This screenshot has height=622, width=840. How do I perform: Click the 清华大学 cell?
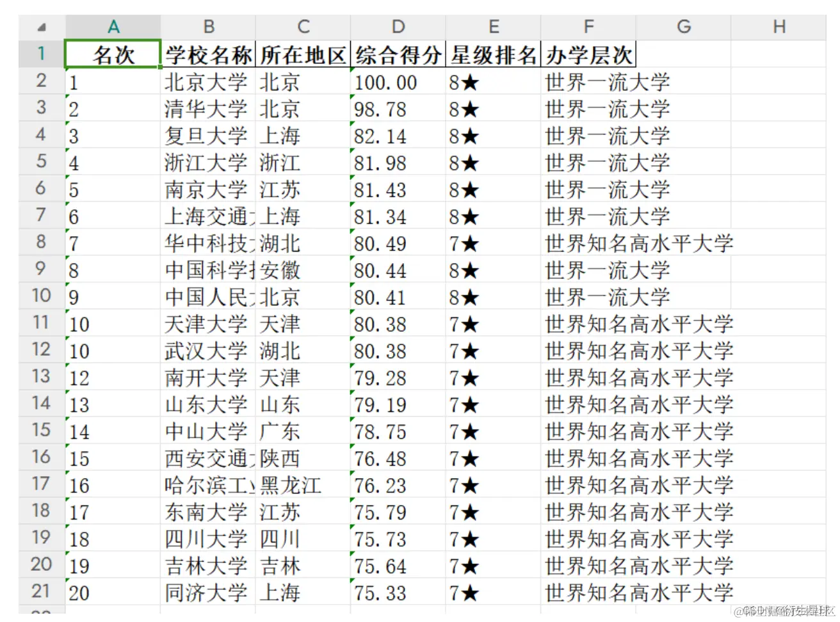(208, 108)
